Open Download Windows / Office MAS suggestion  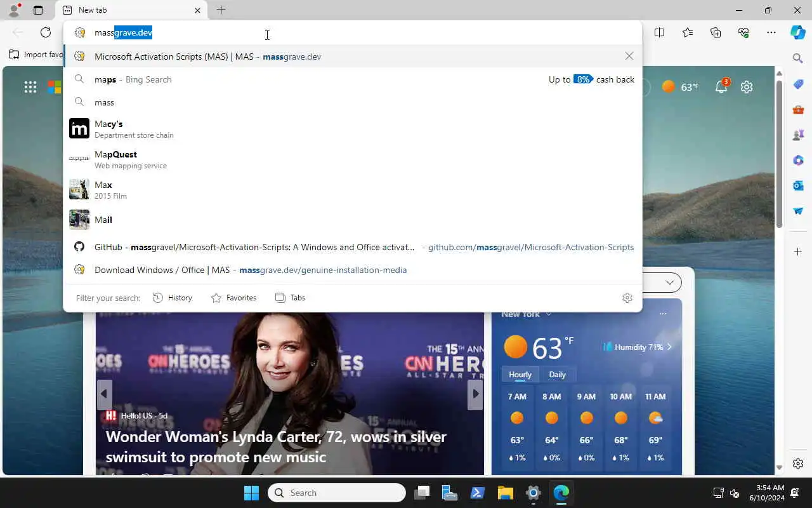(x=353, y=270)
